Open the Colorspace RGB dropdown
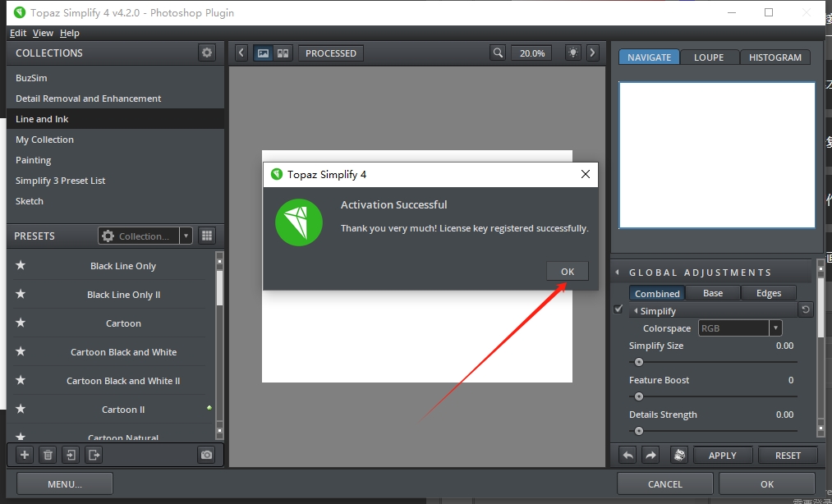Screen dimensions: 832x504 pyautogui.click(x=740, y=328)
